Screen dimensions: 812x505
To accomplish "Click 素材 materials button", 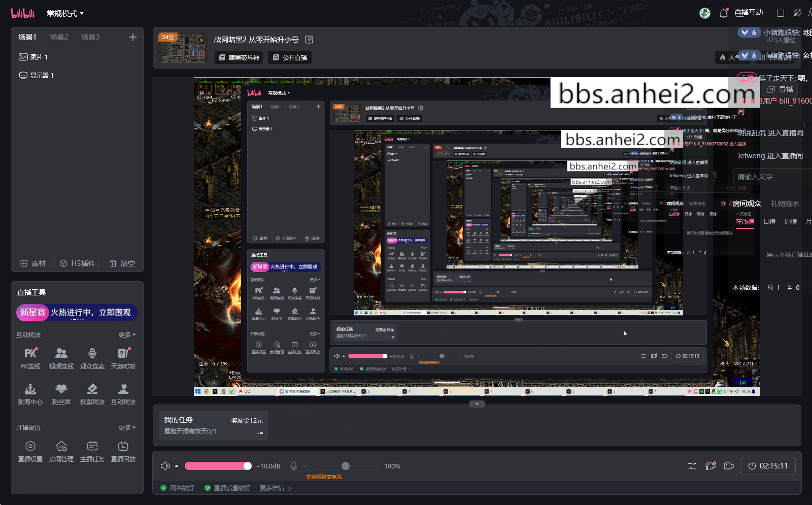I will (33, 263).
